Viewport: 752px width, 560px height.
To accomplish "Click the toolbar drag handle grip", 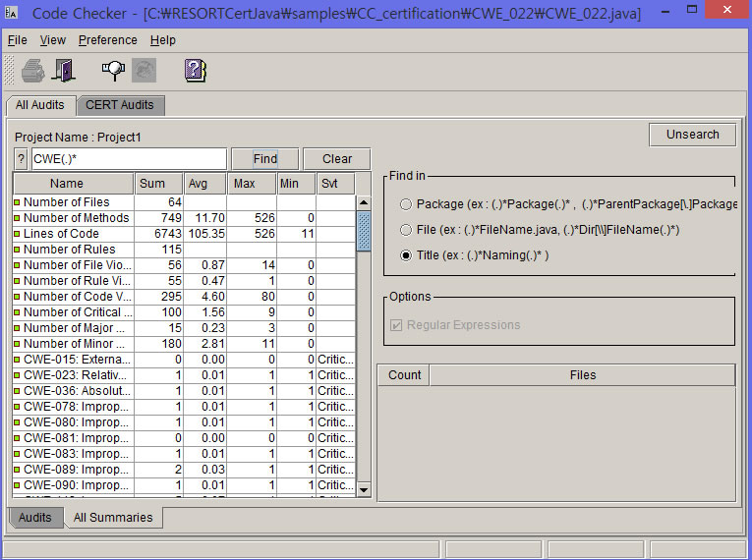I will pos(9,71).
